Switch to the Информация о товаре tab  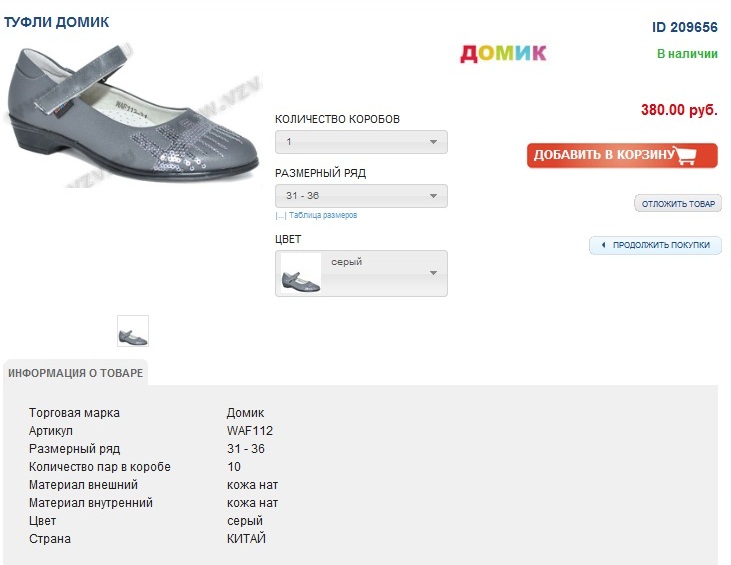pos(76,374)
